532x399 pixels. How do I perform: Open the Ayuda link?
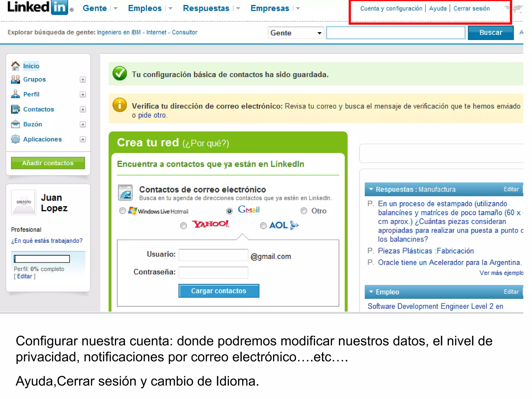click(x=438, y=9)
